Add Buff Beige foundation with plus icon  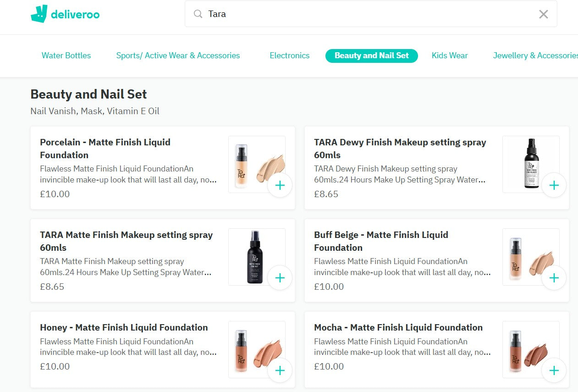click(554, 278)
